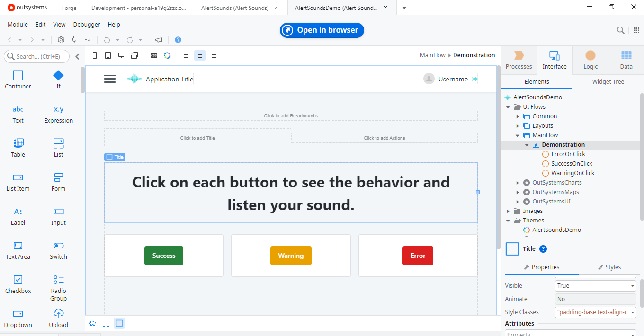Open the undo history dropdown arrow
This screenshot has width=644, height=336.
point(118,40)
